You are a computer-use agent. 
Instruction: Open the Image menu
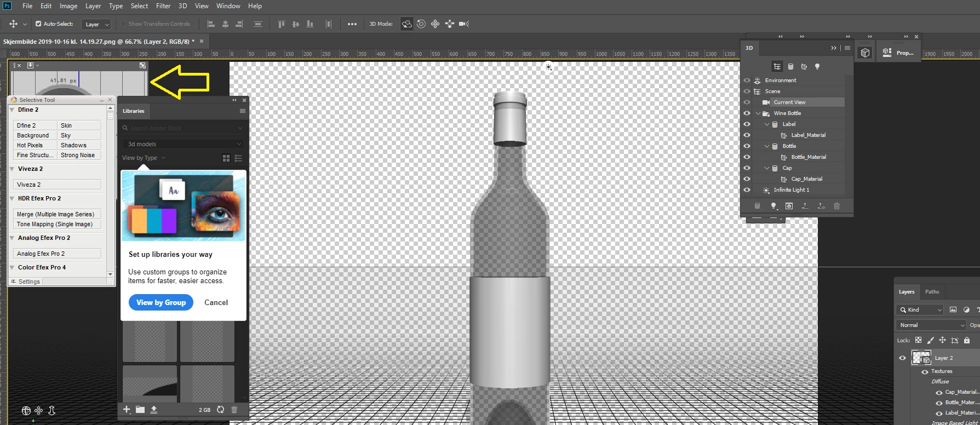click(x=68, y=6)
